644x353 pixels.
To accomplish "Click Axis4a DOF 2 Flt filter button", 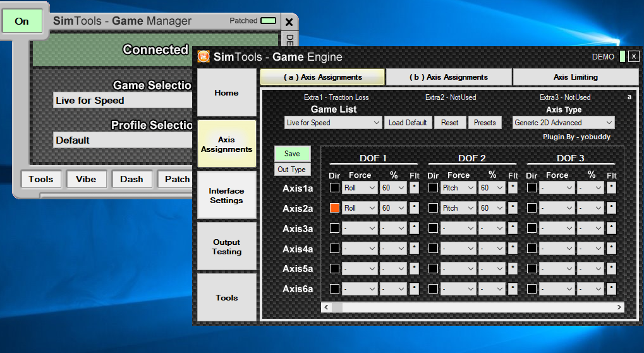I will (513, 248).
